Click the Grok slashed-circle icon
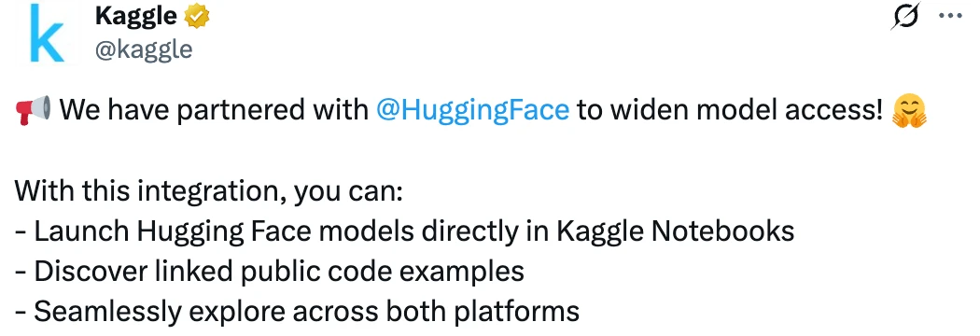 [905, 17]
